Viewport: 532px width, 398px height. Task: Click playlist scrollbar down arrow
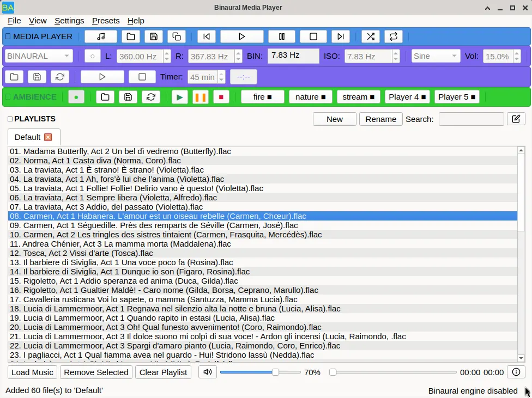click(x=521, y=358)
